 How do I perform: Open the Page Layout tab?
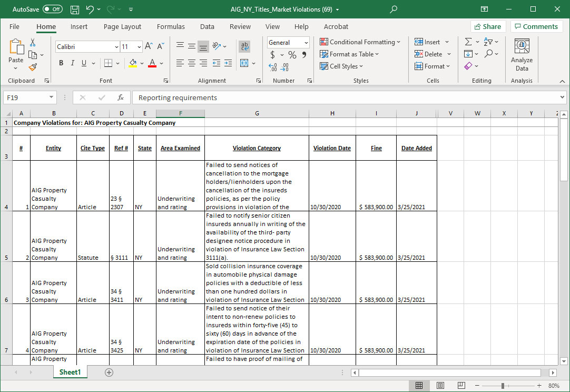(x=122, y=26)
